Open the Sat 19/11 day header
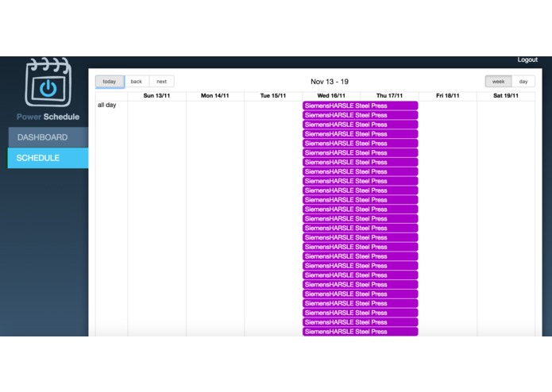552x392 pixels. (506, 96)
